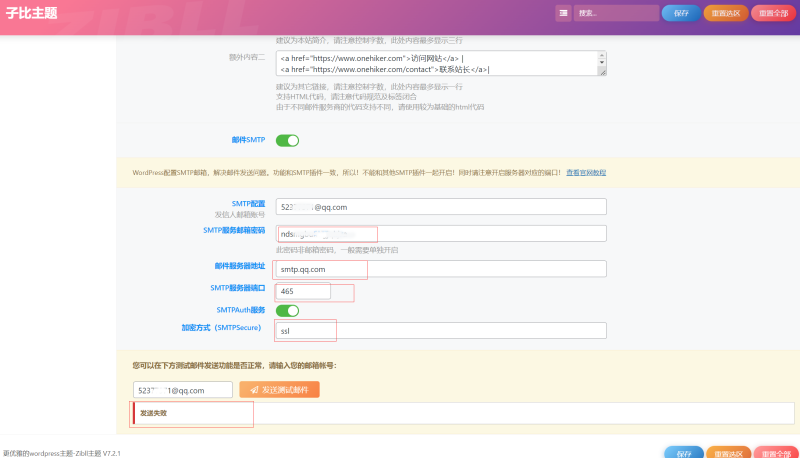Toggle the 邮件SMTP switch
Viewport: 800px width, 458px height.
point(287,140)
